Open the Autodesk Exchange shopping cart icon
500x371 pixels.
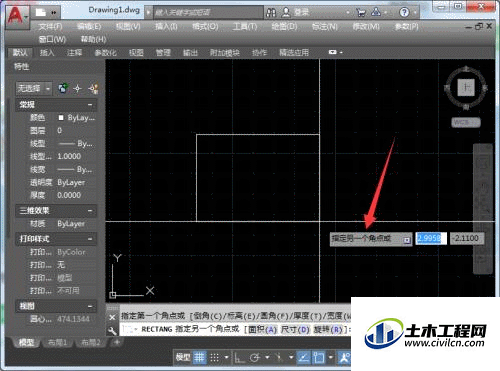click(361, 13)
